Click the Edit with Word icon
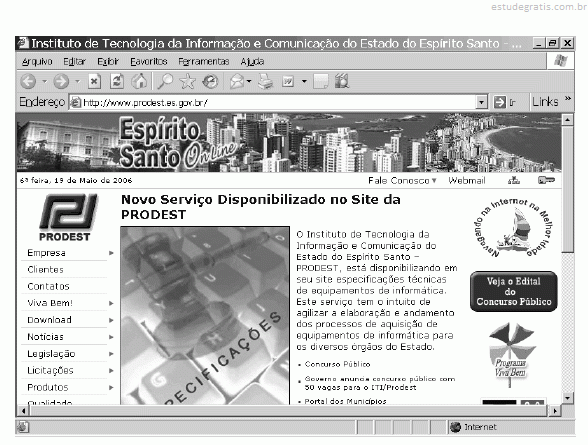Viewport: 588px width, 445px height. [x=288, y=81]
